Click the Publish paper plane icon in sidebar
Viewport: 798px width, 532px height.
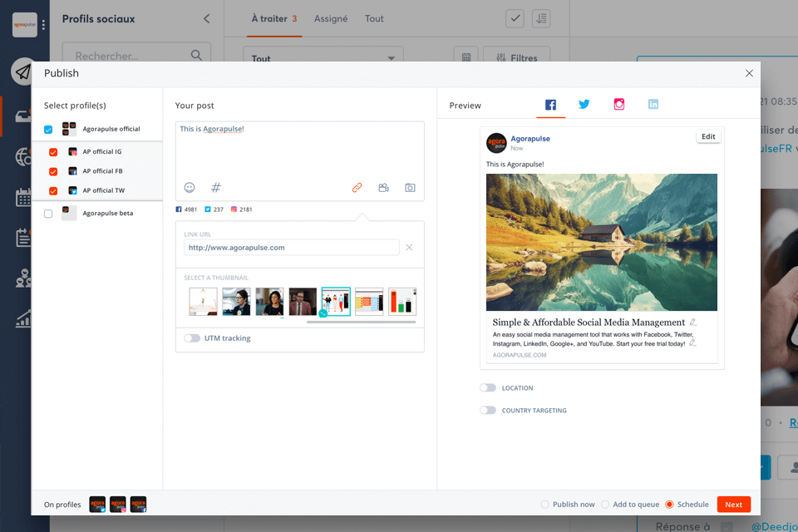point(22,71)
